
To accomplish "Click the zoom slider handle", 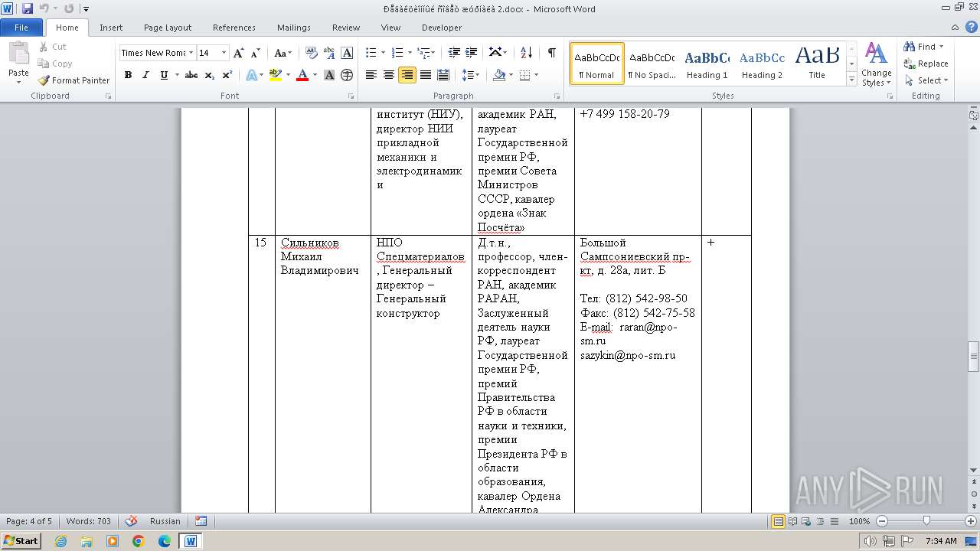I will click(926, 521).
